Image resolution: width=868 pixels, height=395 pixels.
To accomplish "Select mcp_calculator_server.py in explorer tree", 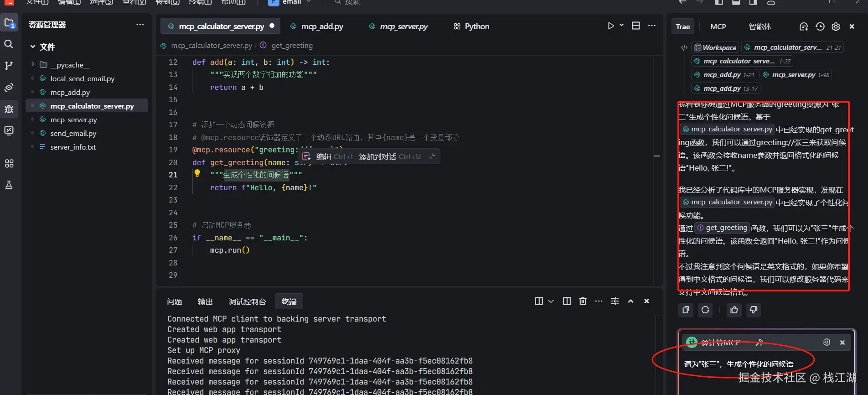I will [x=87, y=106].
